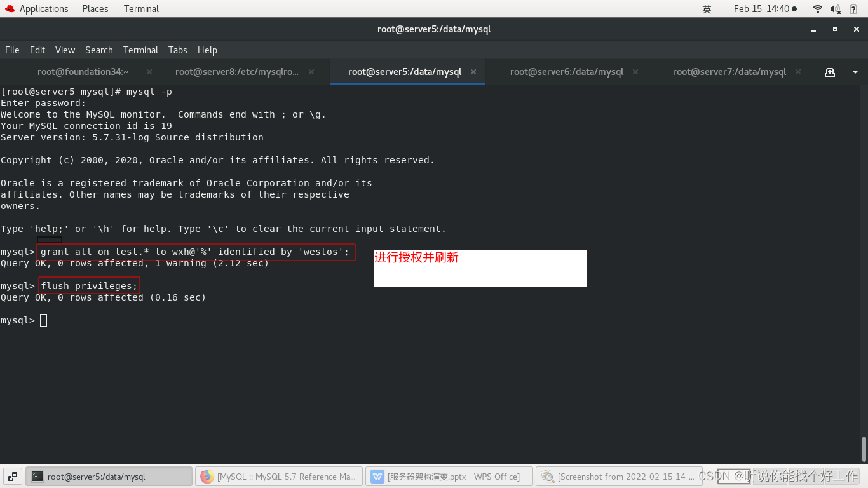868x488 pixels.
Task: Open the Edit menu of the terminal
Action: tap(37, 50)
